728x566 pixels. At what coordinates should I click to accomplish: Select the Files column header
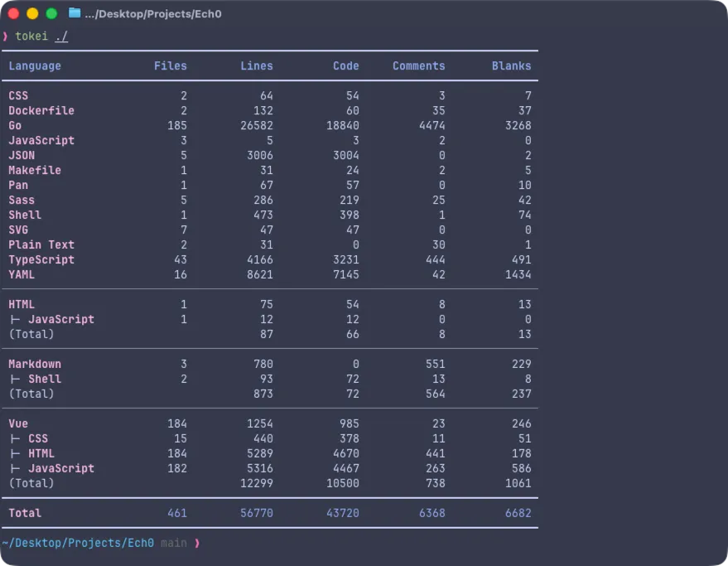170,65
